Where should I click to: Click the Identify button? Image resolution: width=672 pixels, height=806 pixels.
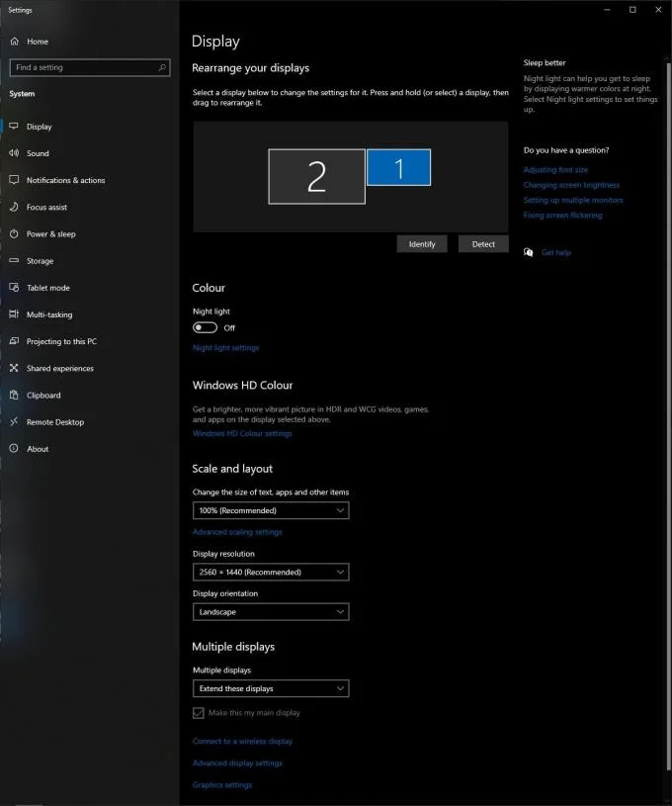click(422, 244)
